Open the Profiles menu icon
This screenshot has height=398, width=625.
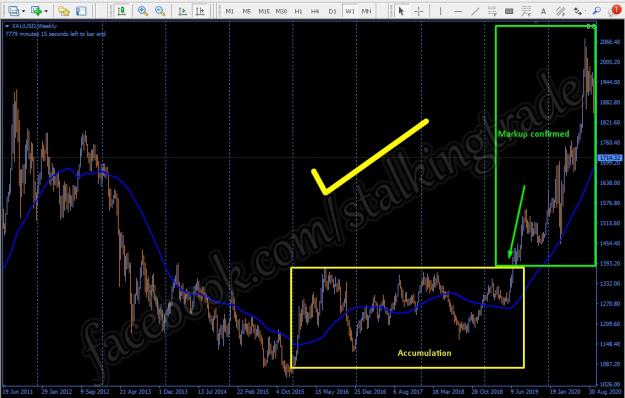36,11
